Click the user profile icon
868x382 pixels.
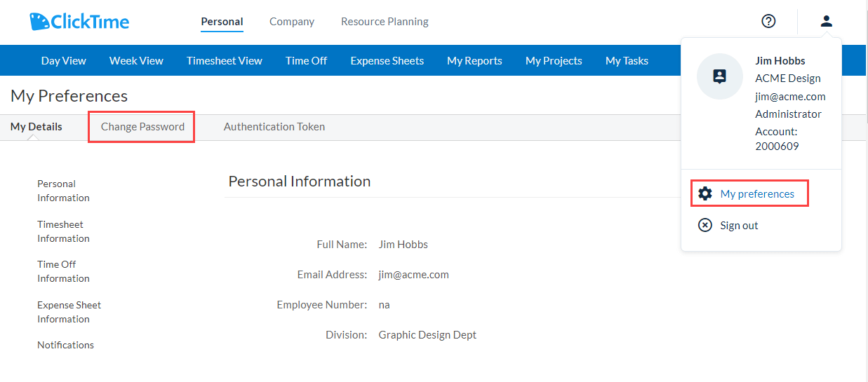(827, 21)
